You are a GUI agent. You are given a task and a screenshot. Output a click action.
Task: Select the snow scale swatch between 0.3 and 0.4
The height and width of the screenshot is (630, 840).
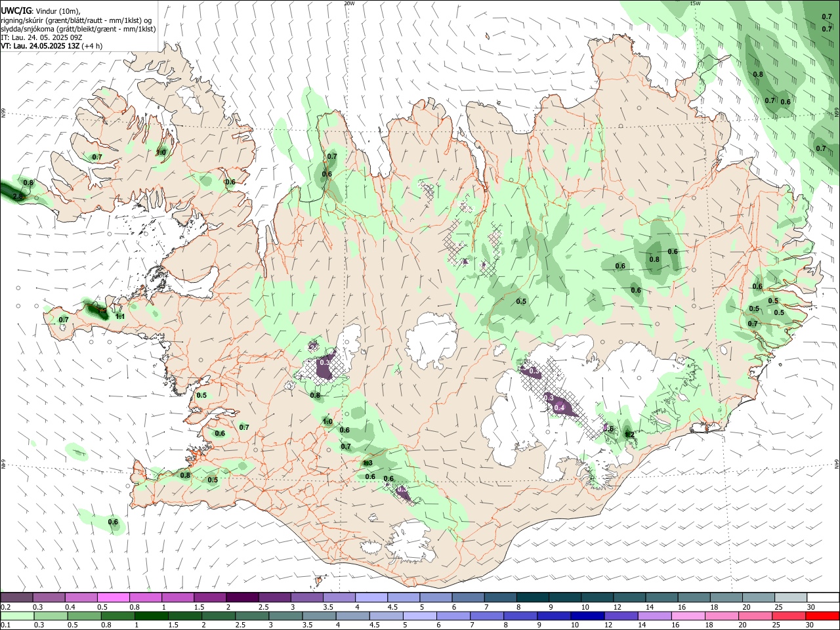(x=49, y=598)
